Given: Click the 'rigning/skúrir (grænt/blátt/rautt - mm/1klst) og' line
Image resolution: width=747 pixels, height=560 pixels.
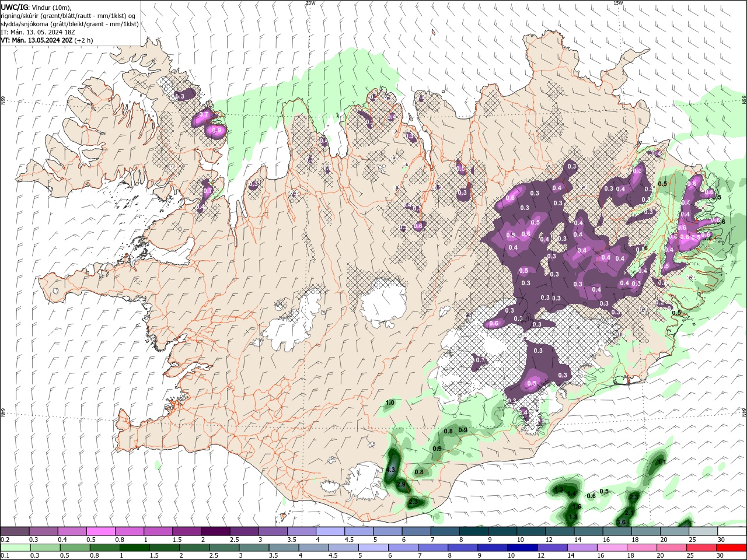Looking at the screenshot, I should (x=68, y=16).
